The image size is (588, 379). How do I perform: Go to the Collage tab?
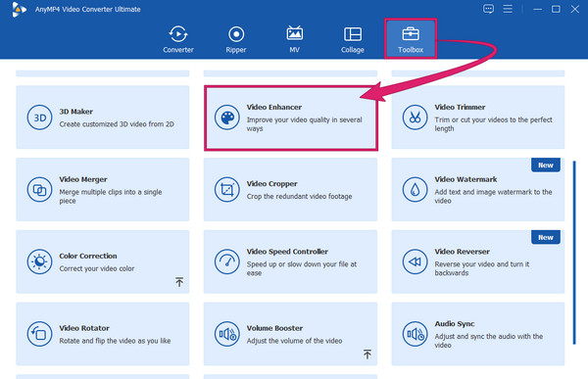tap(353, 39)
